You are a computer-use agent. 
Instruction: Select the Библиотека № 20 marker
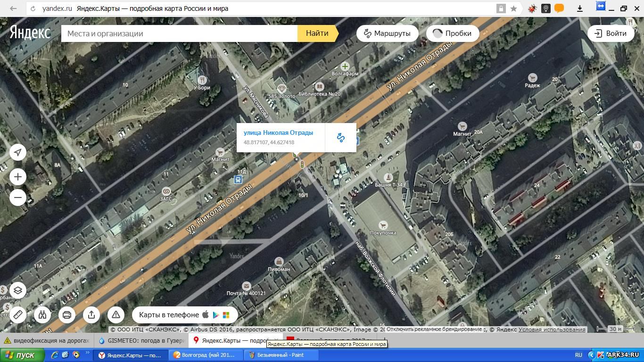(x=319, y=87)
